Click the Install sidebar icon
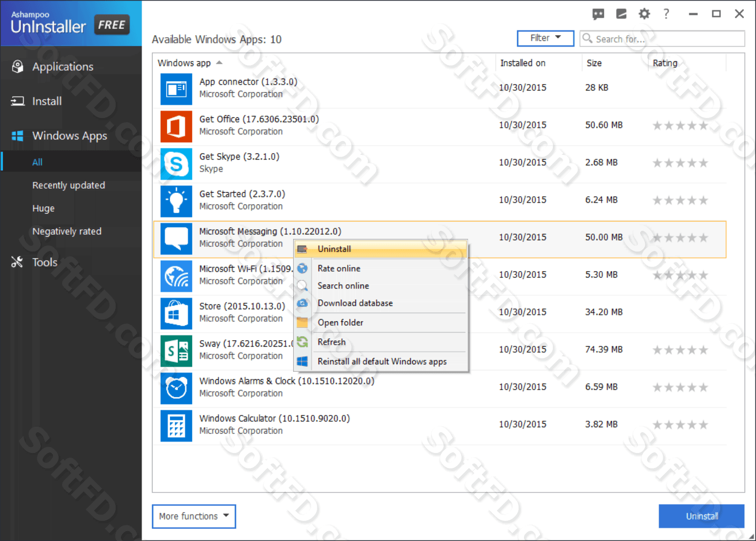 pos(18,101)
